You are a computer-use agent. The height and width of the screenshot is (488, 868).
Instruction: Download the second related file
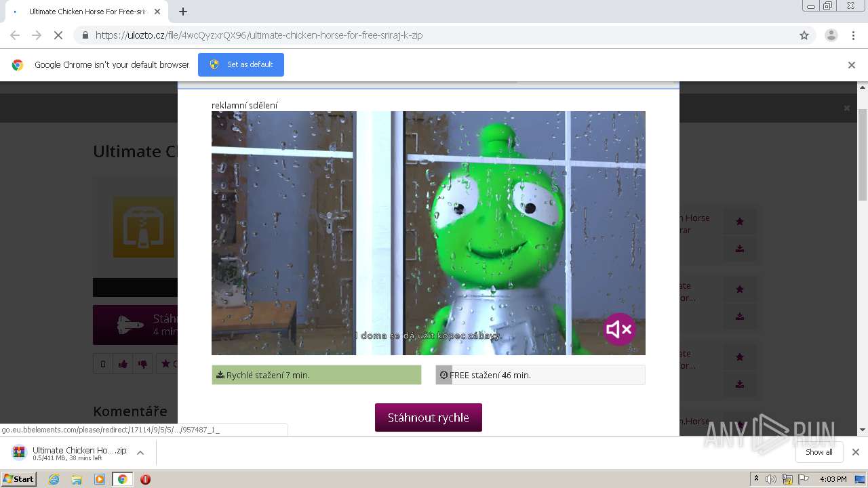(x=740, y=317)
